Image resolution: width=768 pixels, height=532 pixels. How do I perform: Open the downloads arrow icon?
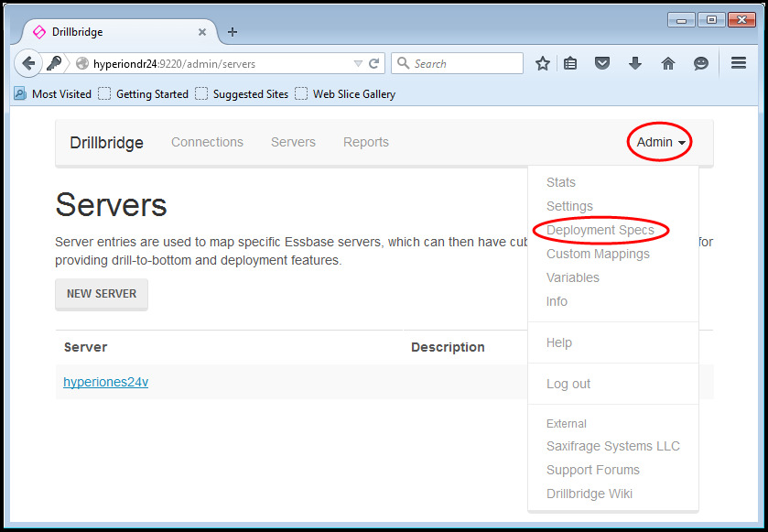tap(635, 63)
